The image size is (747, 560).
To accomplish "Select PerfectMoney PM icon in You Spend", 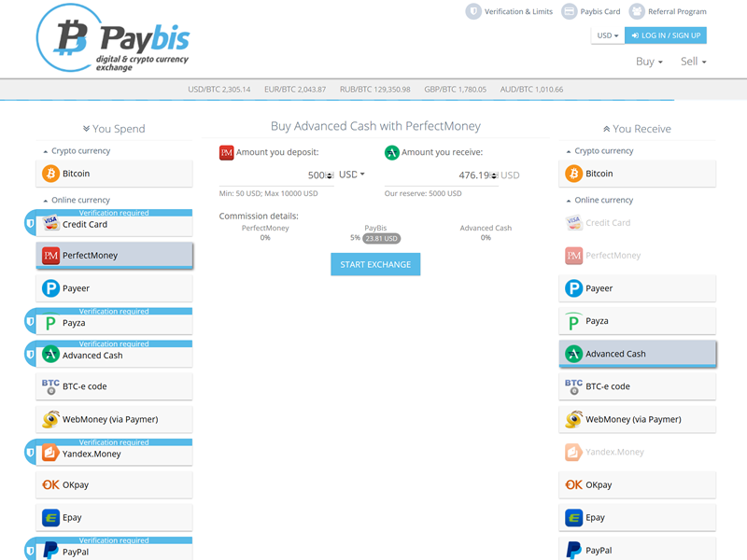I will pyautogui.click(x=51, y=256).
